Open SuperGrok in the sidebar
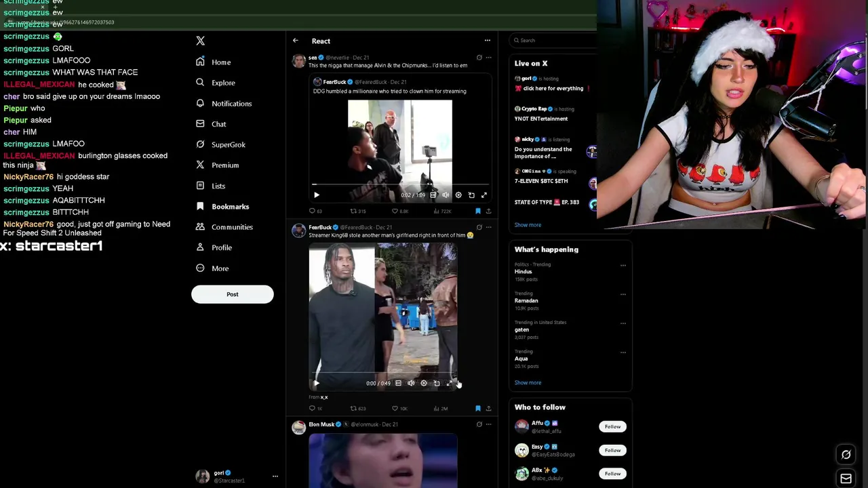This screenshot has height=488, width=868. tap(220, 144)
